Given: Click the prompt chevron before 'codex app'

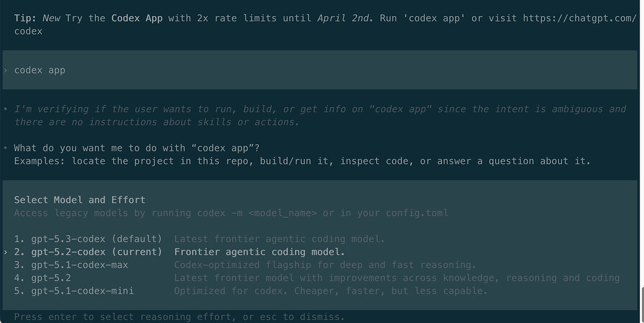Looking at the screenshot, I should click(6, 70).
